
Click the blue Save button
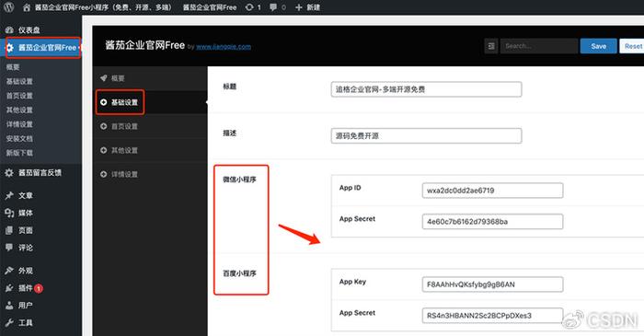598,46
